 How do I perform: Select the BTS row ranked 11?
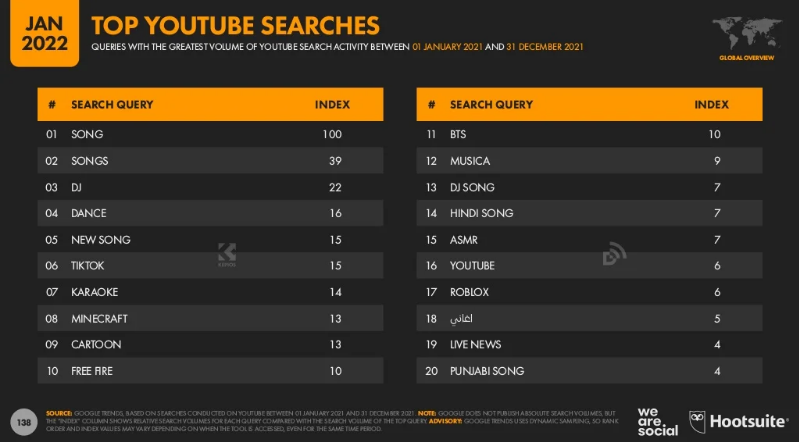(590, 134)
